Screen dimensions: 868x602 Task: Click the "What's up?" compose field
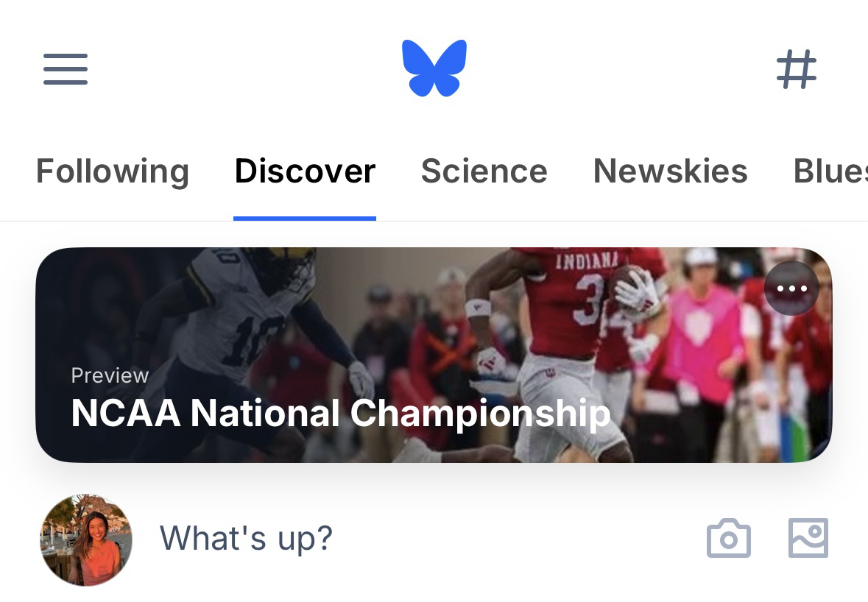click(247, 539)
